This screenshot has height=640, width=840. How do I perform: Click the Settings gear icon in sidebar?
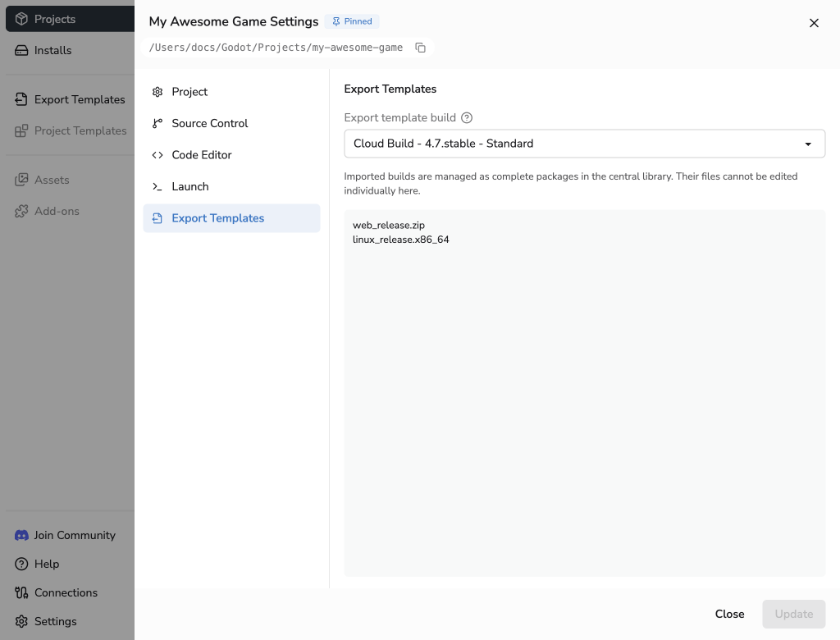(21, 621)
